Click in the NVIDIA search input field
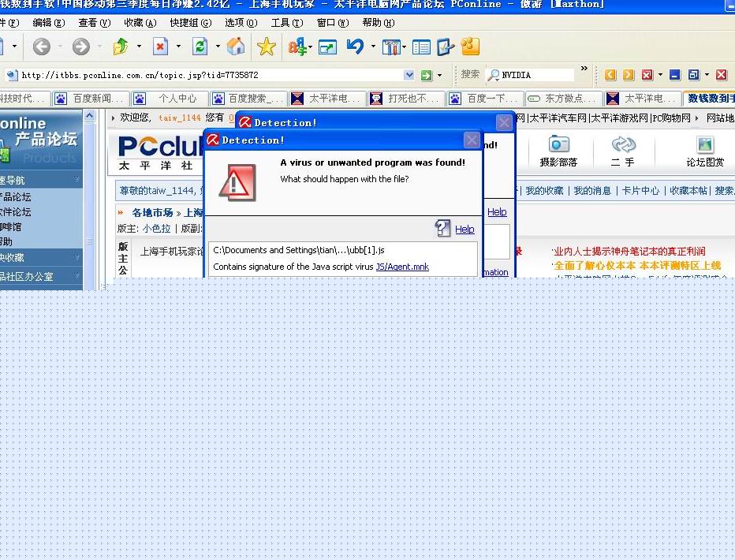This screenshot has height=560, width=735. tap(537, 75)
